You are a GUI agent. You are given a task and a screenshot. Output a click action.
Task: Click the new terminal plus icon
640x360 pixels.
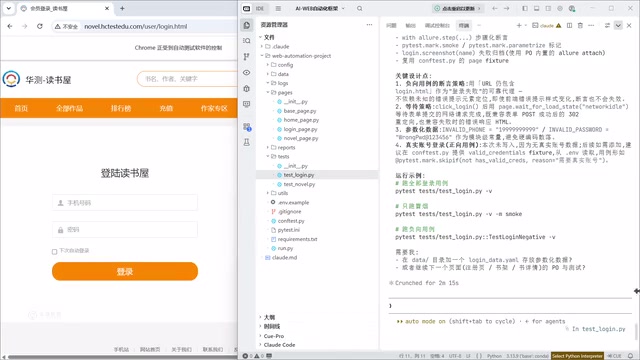point(519,25)
